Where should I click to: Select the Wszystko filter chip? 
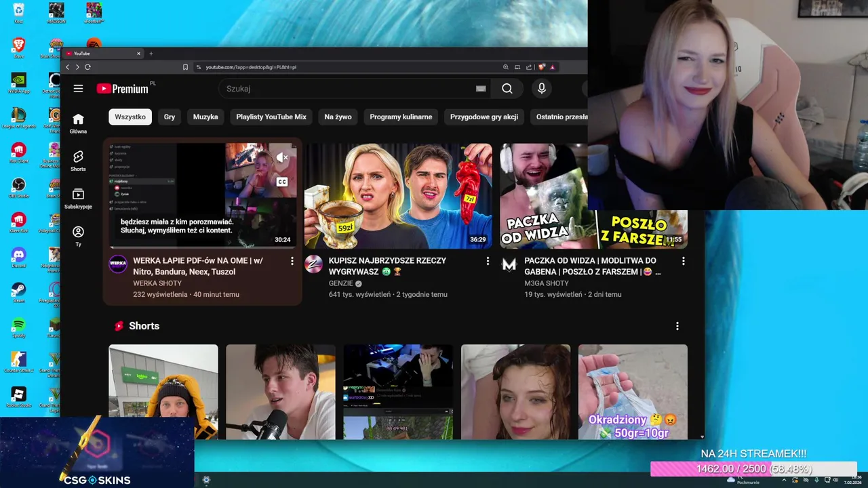130,117
